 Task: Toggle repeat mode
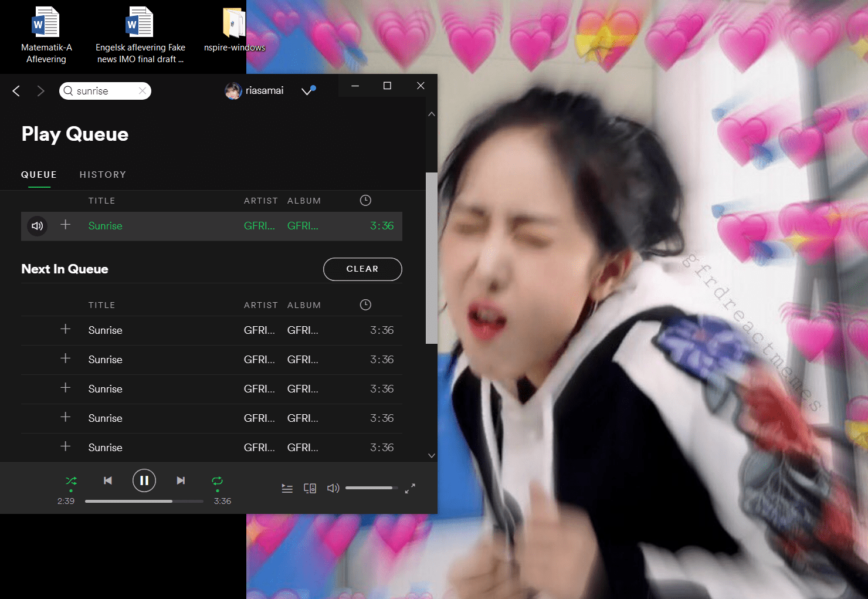point(218,481)
